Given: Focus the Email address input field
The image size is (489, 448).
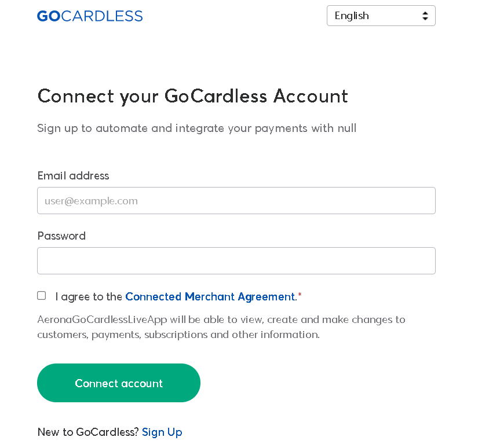Looking at the screenshot, I should tap(236, 201).
